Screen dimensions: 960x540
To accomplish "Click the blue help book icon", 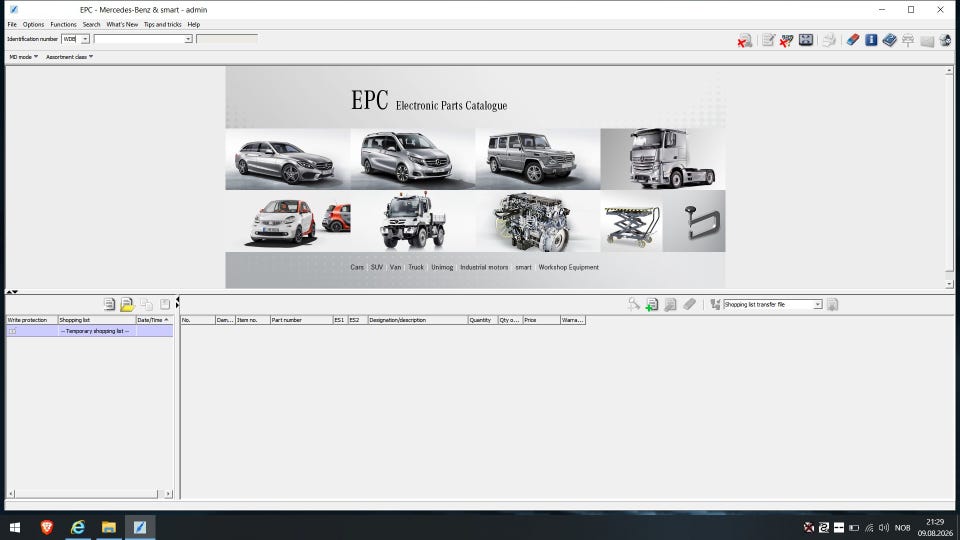I will (x=890, y=40).
